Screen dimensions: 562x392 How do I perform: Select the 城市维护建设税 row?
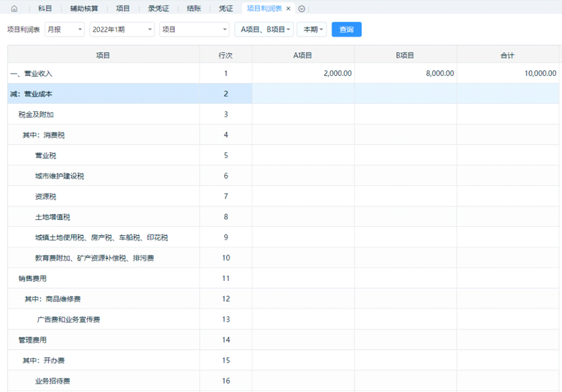click(283, 176)
